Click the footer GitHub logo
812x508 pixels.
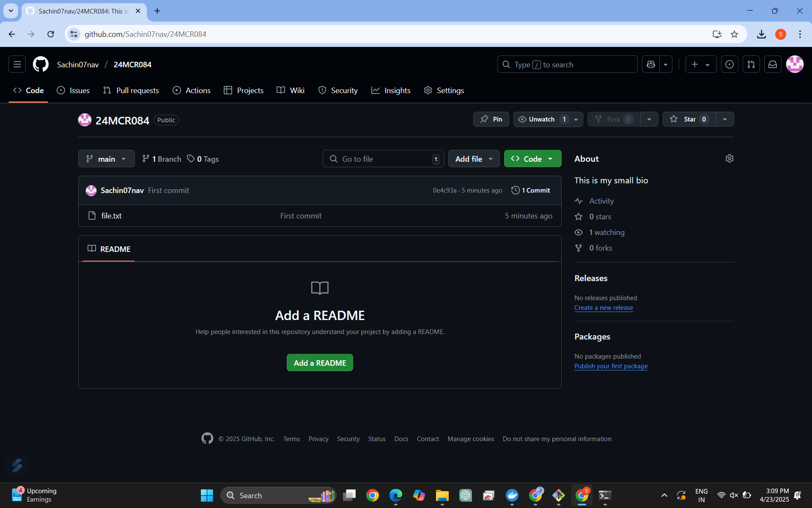coord(207,439)
